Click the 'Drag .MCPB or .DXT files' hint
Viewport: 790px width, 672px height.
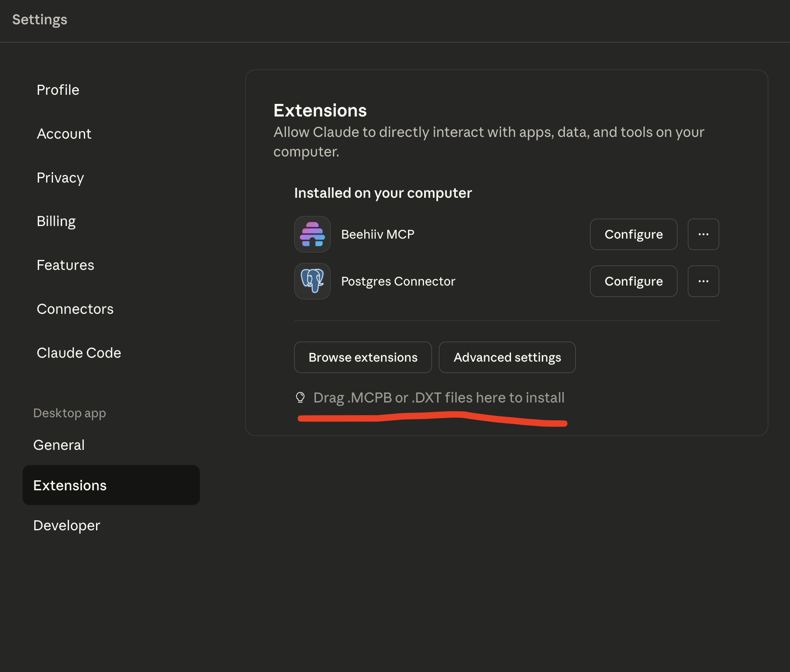pos(439,398)
